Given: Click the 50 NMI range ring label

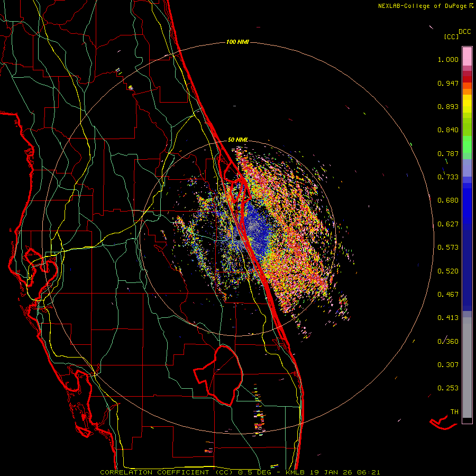Looking at the screenshot, I should tap(237, 140).
